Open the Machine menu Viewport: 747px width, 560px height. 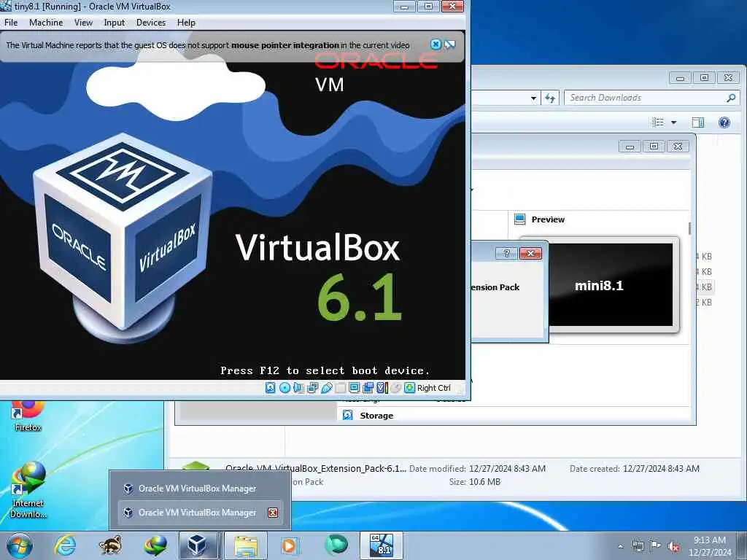point(46,23)
